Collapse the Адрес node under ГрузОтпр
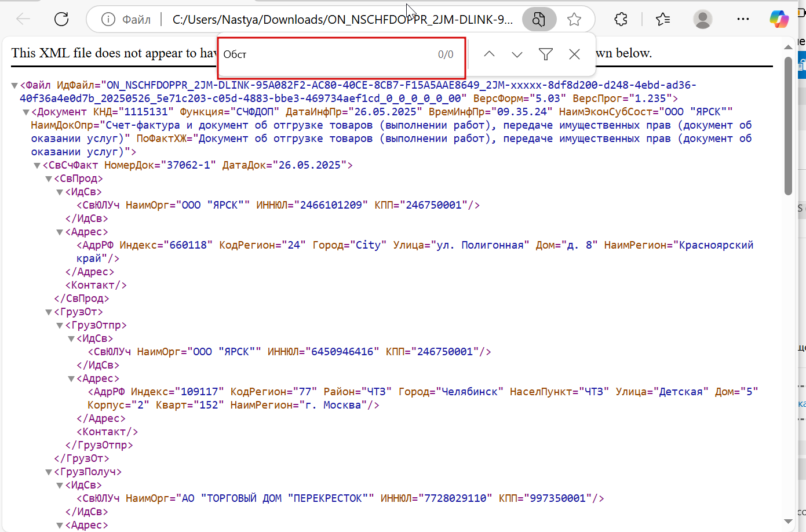The image size is (806, 532). [x=71, y=379]
